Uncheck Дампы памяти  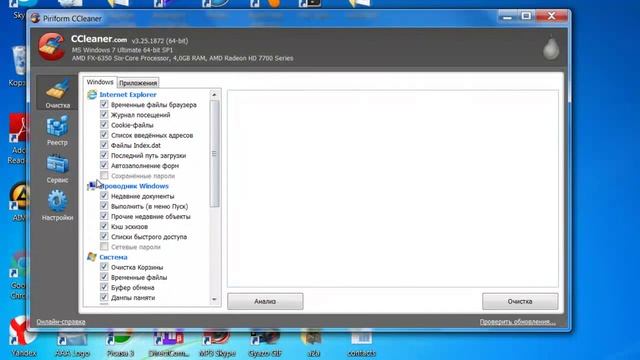(x=104, y=298)
